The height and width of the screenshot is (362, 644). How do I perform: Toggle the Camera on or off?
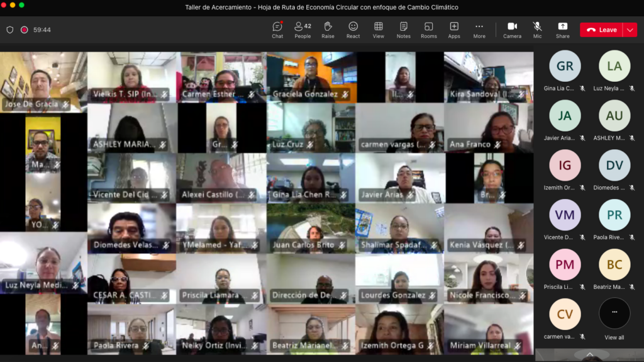512,29
